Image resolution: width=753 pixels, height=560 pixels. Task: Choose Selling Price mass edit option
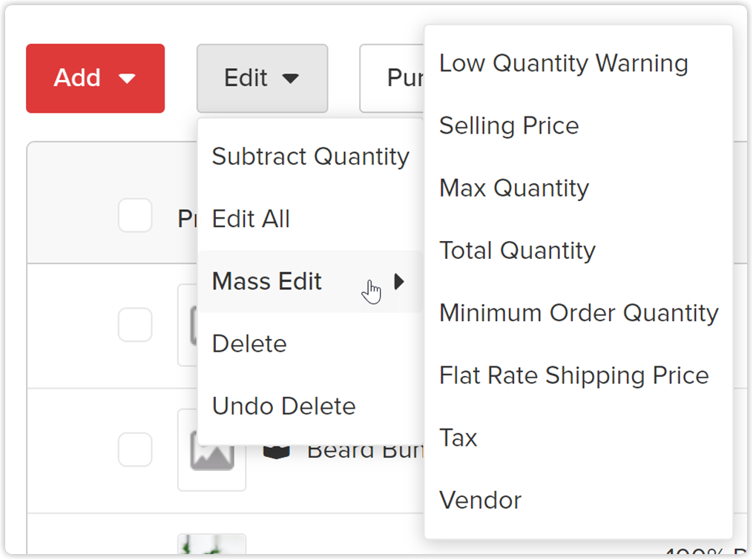point(578,125)
